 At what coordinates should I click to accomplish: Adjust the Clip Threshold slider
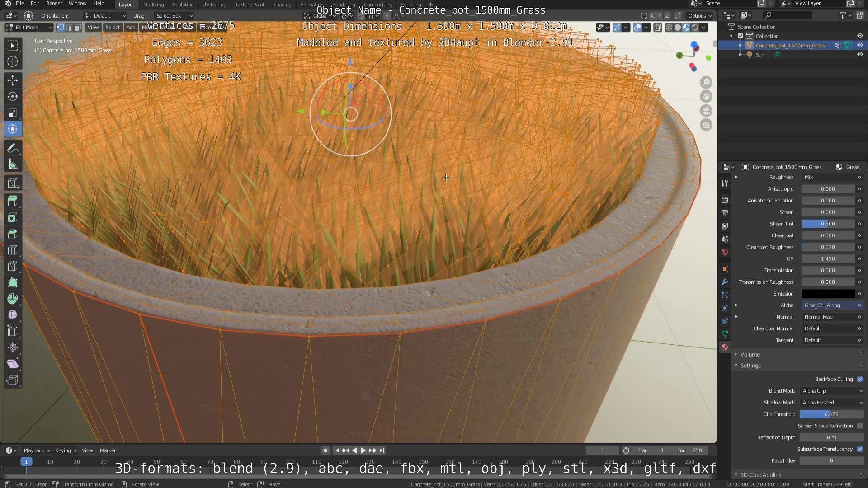click(x=831, y=414)
